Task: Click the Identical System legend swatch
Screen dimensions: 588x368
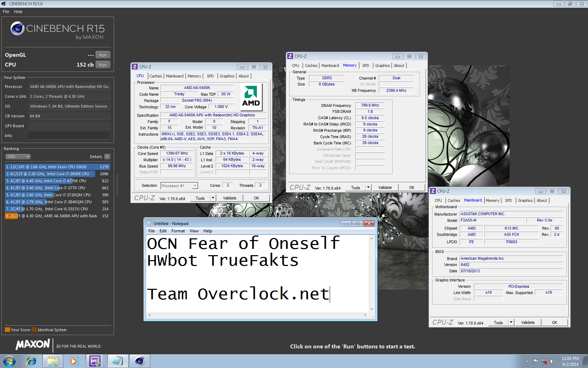Action: pos(34,329)
